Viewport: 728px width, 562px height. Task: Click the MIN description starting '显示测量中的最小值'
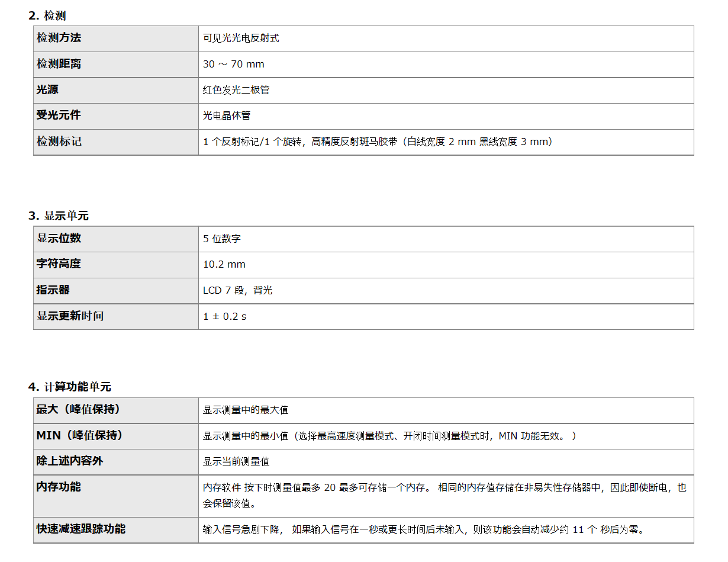(389, 436)
